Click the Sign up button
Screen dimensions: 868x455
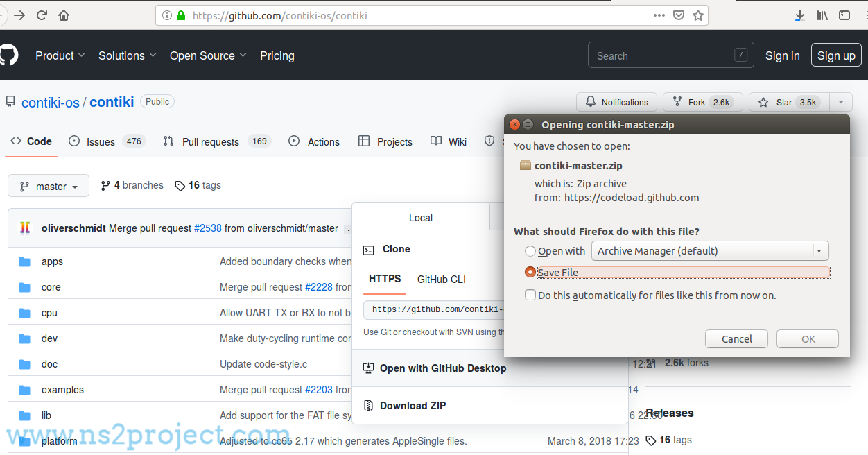pyautogui.click(x=836, y=55)
